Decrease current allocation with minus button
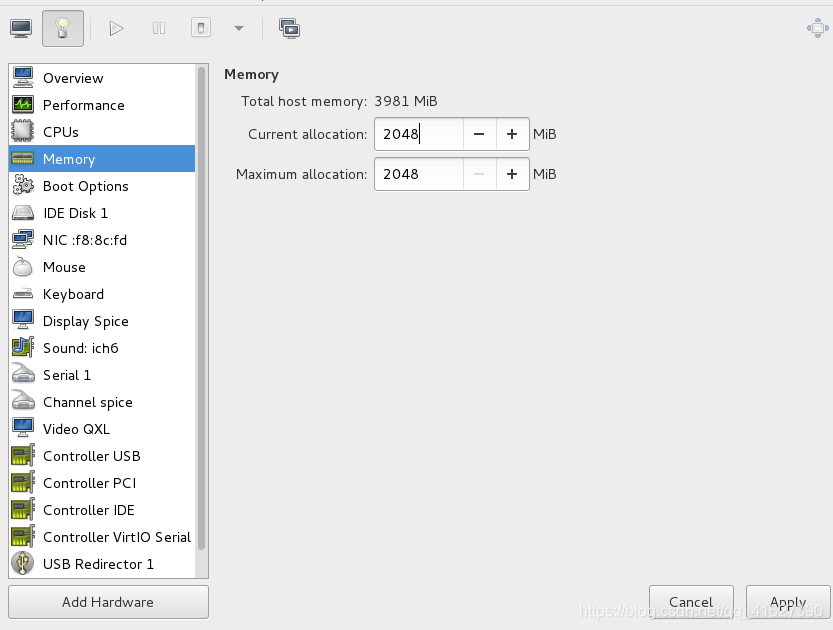 [479, 134]
